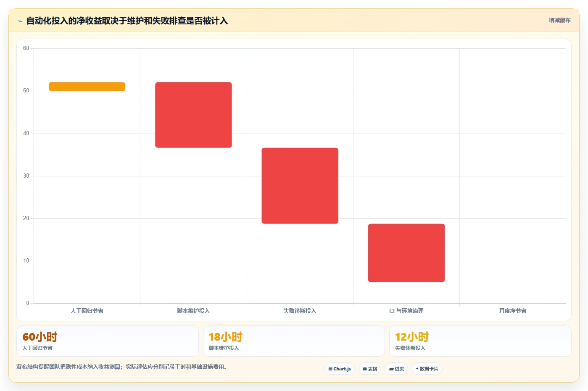This screenshot has width=588, height=391.
Task: Click the y-axis value 20
Action: pyautogui.click(x=26, y=218)
